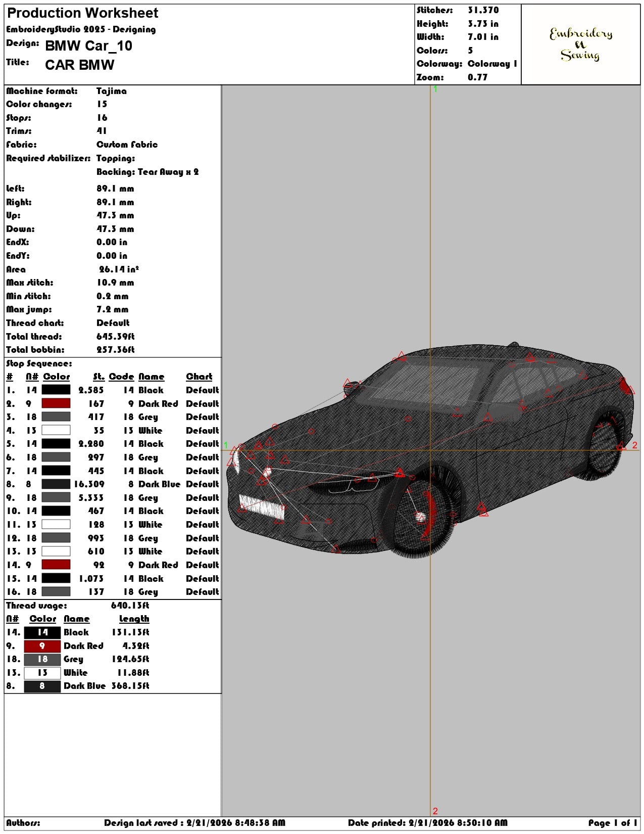Click stitch count '1,073' in stop 15

pyautogui.click(x=91, y=578)
